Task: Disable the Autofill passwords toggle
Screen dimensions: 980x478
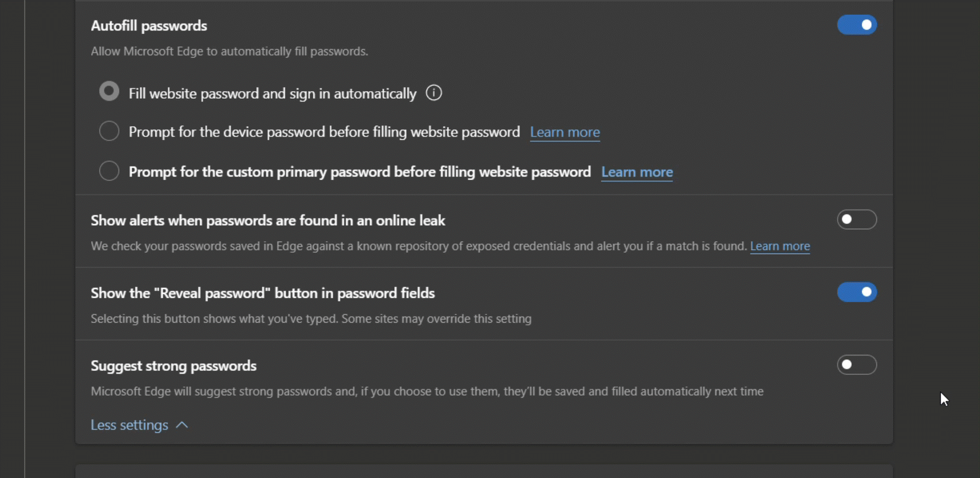Action: 857,25
